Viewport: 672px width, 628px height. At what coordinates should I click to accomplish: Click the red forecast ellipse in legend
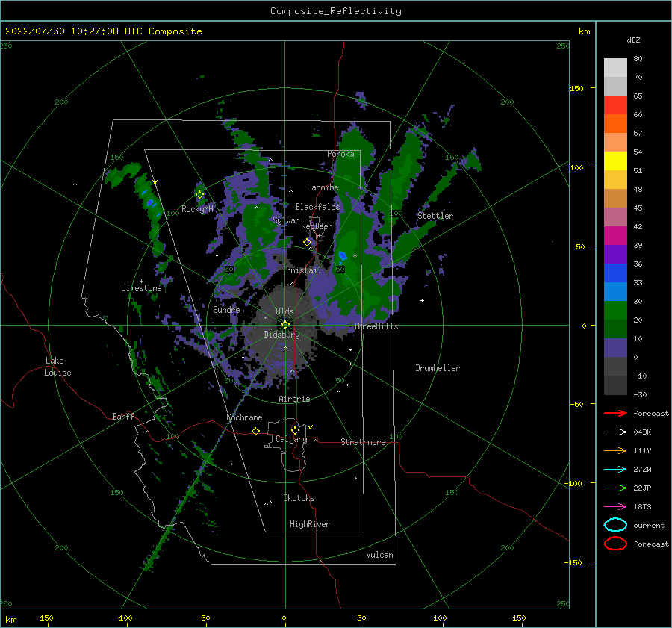tap(615, 544)
